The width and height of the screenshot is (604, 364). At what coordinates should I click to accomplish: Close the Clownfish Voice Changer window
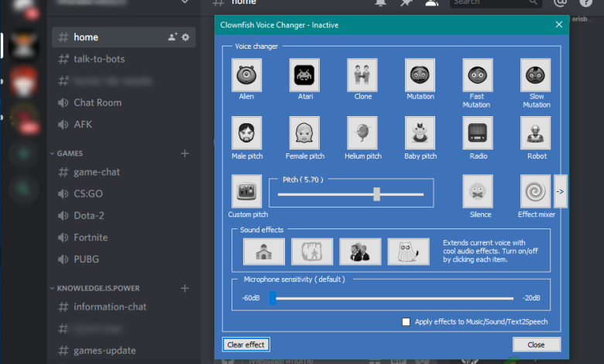(x=559, y=25)
